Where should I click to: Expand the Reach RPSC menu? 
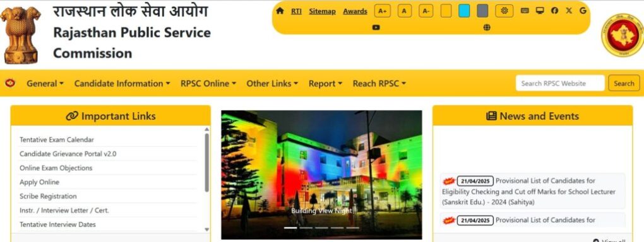(379, 83)
